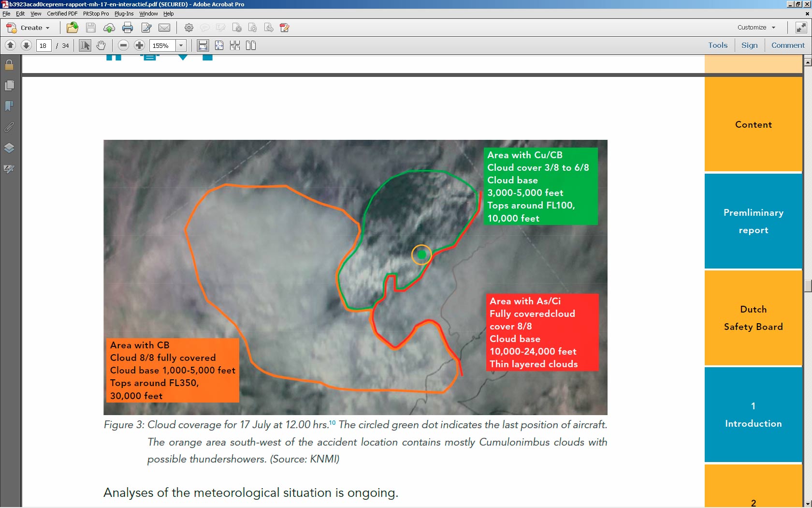
Task: Select the Hand pan tool
Action: (x=101, y=45)
